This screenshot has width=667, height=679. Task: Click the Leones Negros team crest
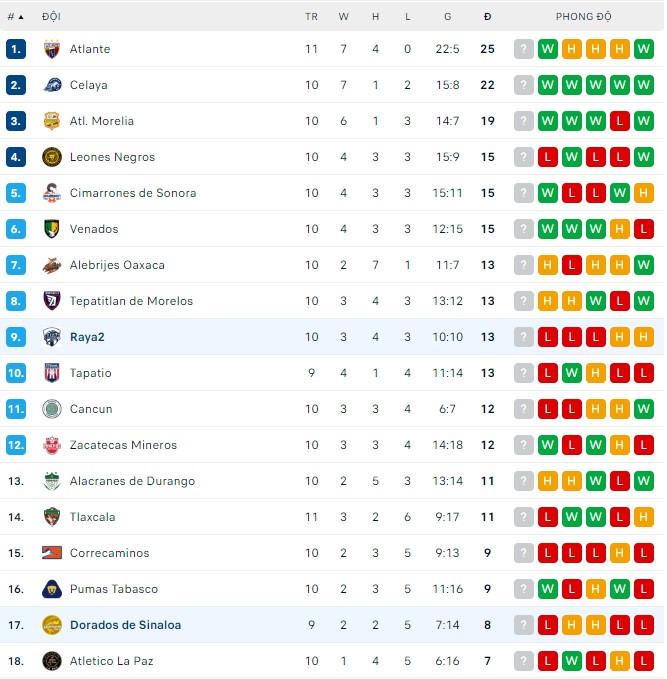click(x=52, y=157)
